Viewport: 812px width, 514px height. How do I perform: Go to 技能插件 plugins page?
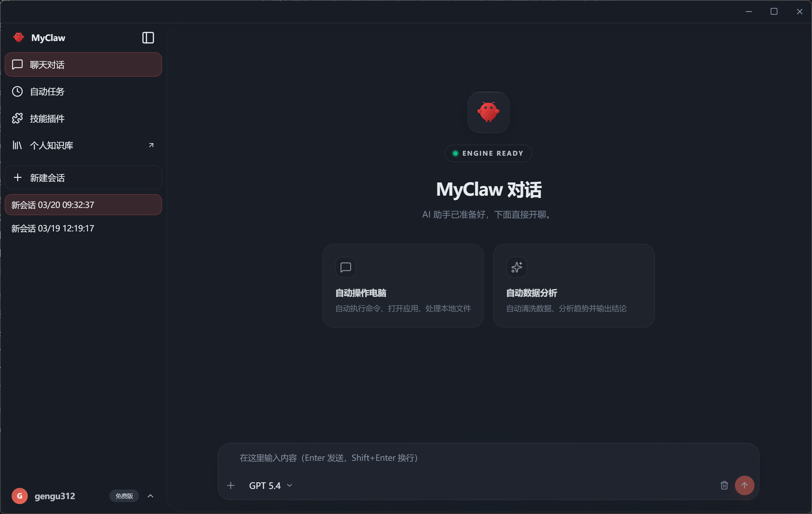(47, 119)
